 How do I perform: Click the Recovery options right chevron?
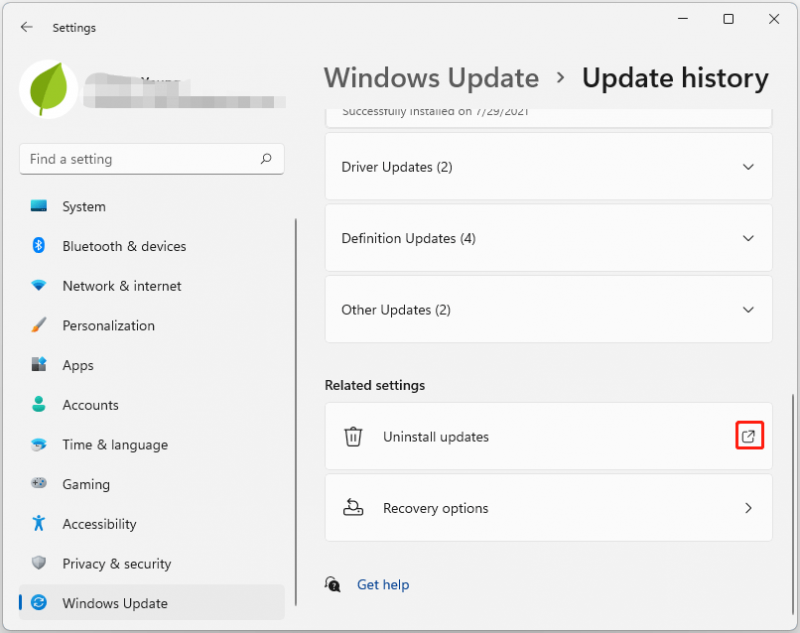pyautogui.click(x=748, y=508)
